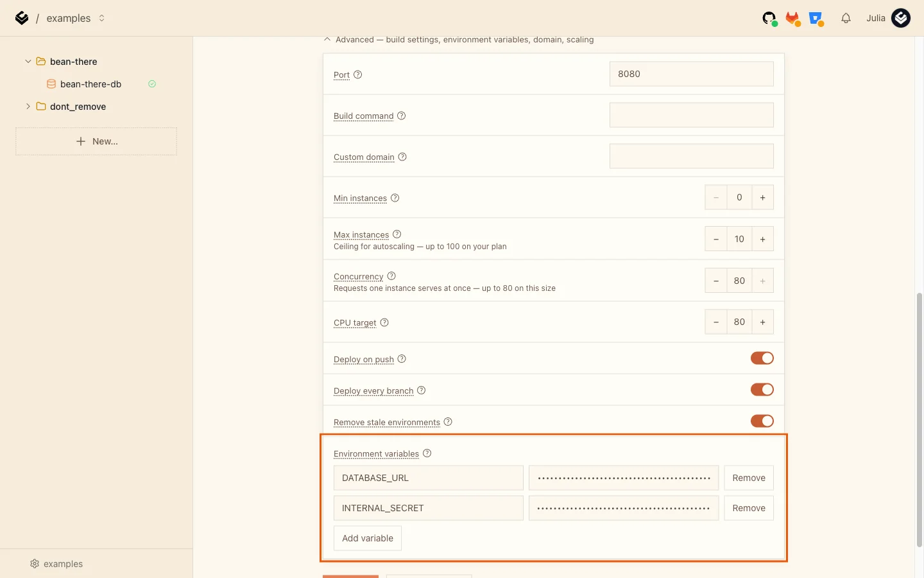This screenshot has height=578, width=924.
Task: Increase Min instances with plus
Action: (762, 198)
